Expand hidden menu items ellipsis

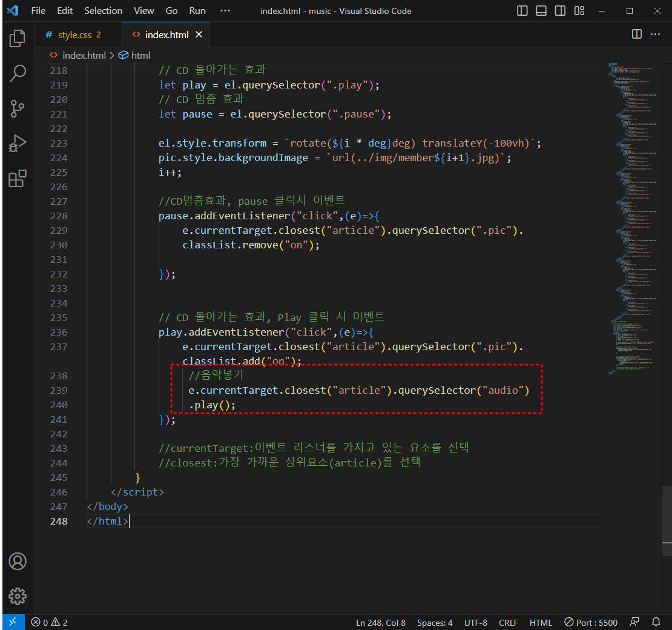225,11
